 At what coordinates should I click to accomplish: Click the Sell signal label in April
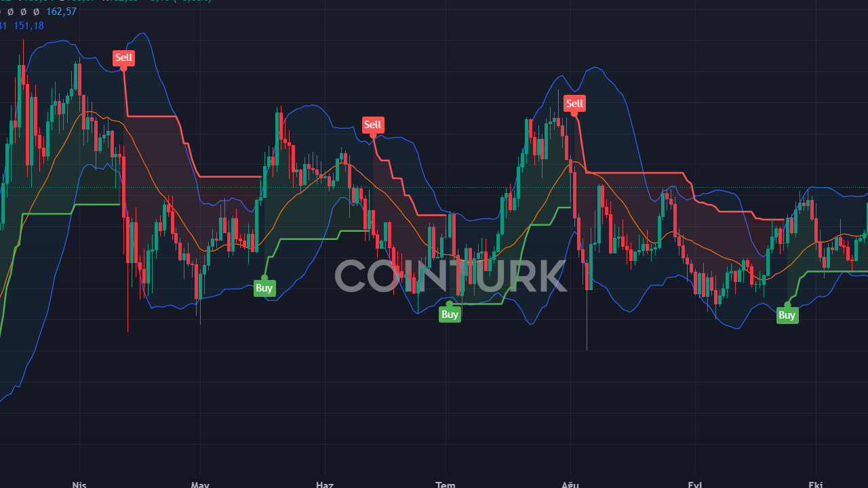pyautogui.click(x=123, y=58)
